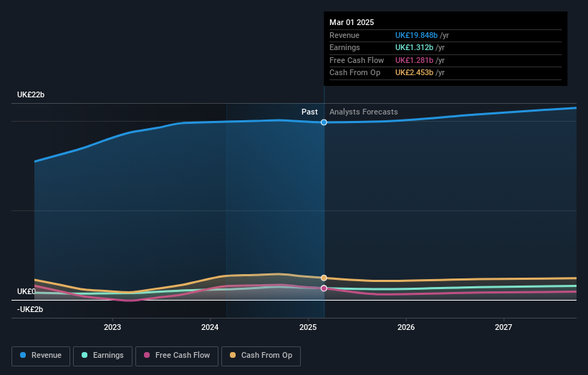Click the blue Revenue data point marker
Viewport: 588px width, 375px height.
click(324, 122)
